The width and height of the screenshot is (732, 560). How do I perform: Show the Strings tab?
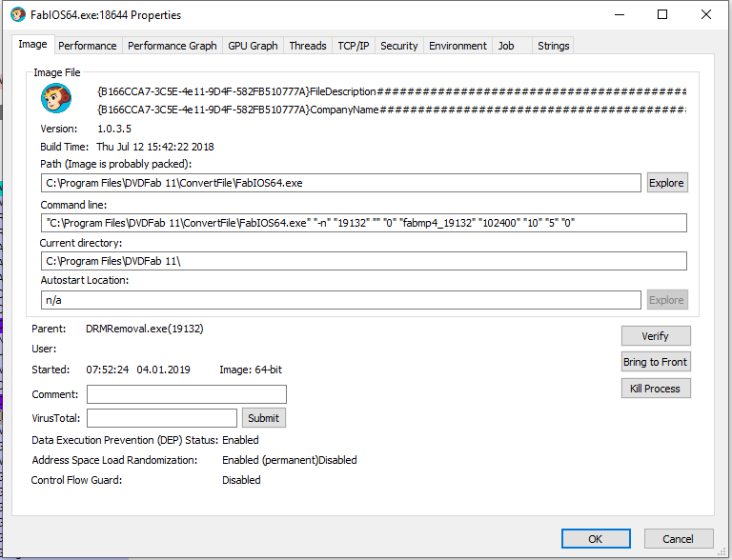[553, 46]
